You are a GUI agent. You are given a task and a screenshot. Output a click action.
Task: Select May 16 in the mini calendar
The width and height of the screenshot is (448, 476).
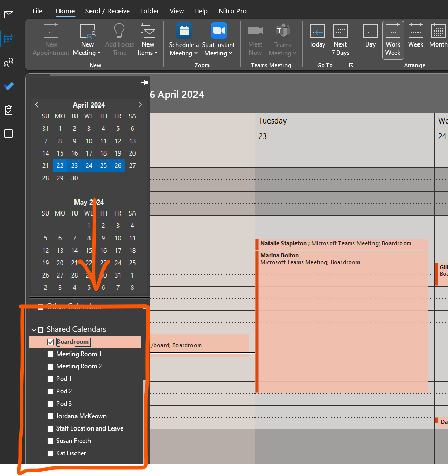tap(103, 250)
